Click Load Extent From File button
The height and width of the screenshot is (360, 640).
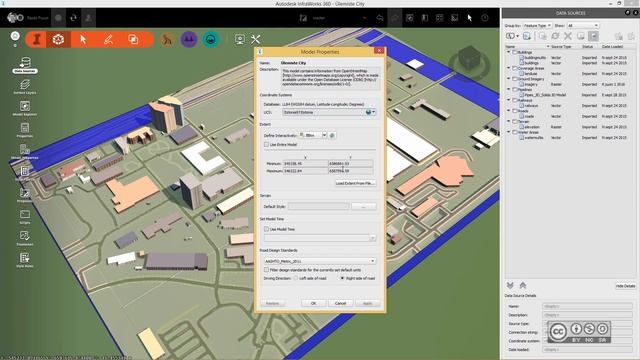[355, 183]
